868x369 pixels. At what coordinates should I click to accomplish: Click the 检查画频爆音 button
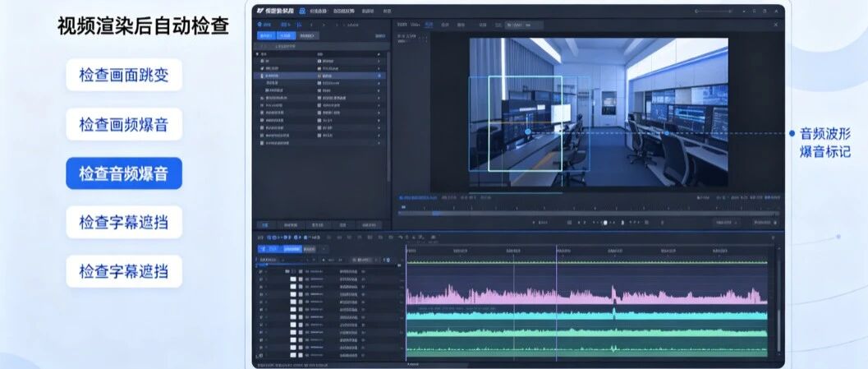(124, 124)
